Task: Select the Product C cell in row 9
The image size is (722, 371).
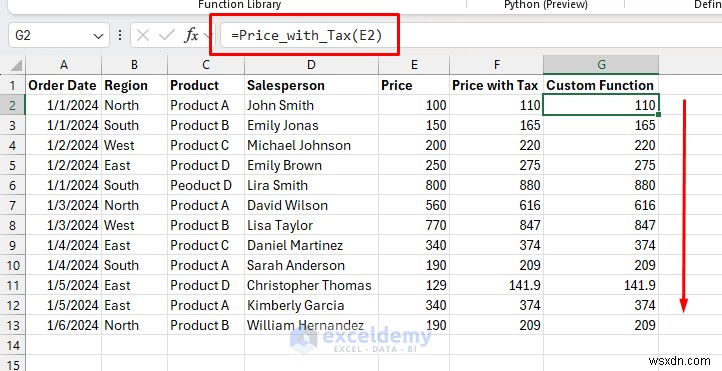Action: pos(206,245)
